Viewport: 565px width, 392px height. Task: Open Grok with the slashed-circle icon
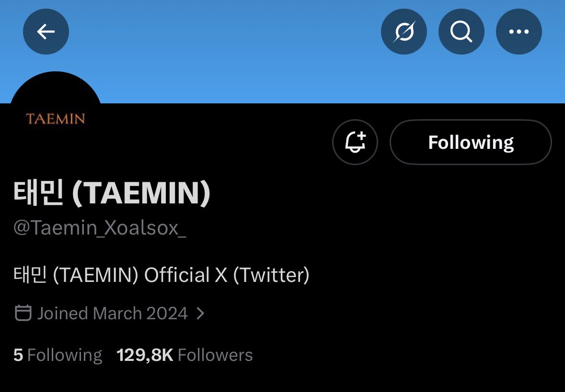pyautogui.click(x=404, y=32)
